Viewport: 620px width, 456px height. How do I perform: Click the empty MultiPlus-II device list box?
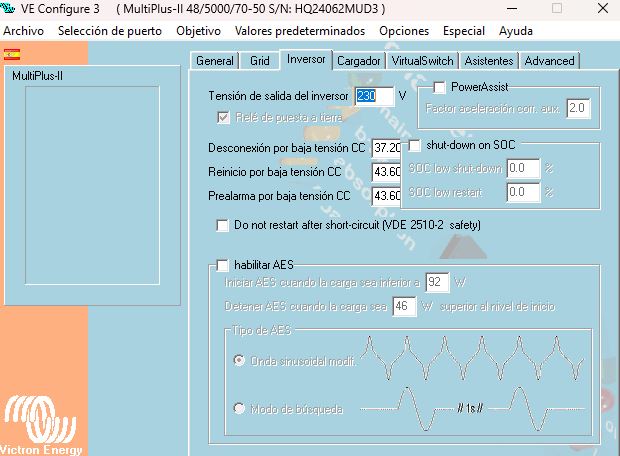pos(93,185)
